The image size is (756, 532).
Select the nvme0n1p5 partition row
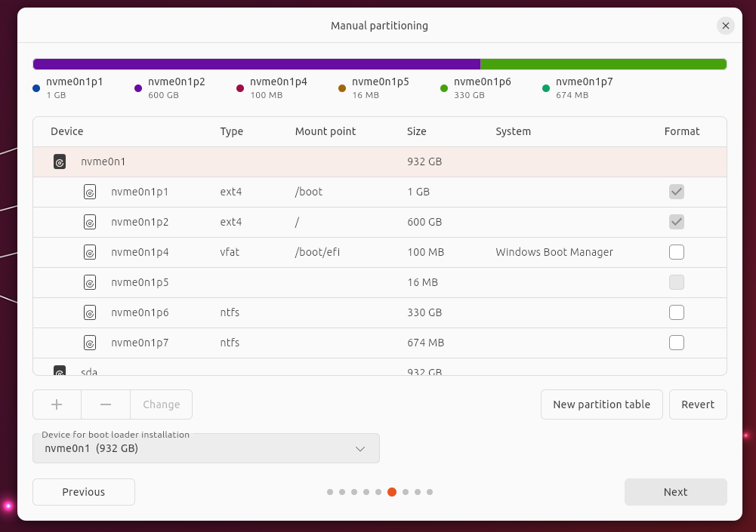coord(302,282)
